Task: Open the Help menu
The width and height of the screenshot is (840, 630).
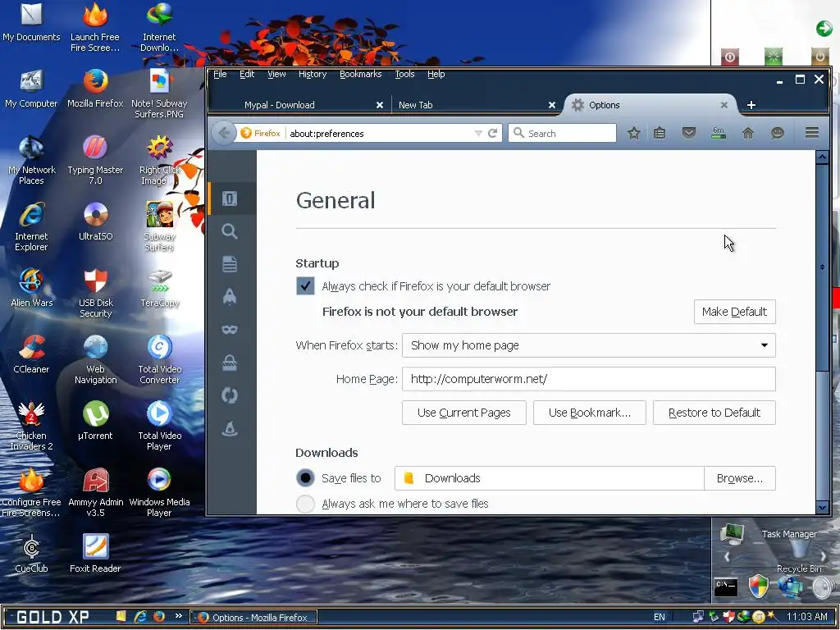Action: click(x=436, y=74)
